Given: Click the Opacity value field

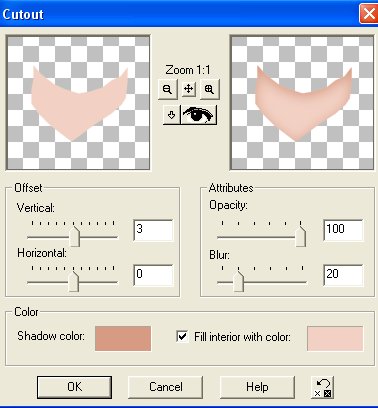Looking at the screenshot, I should [343, 230].
